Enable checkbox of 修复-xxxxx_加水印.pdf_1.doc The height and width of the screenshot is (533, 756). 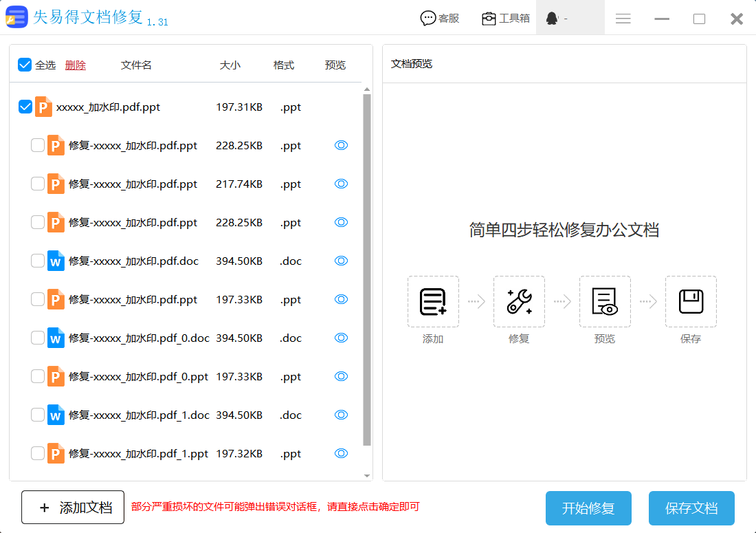[38, 415]
